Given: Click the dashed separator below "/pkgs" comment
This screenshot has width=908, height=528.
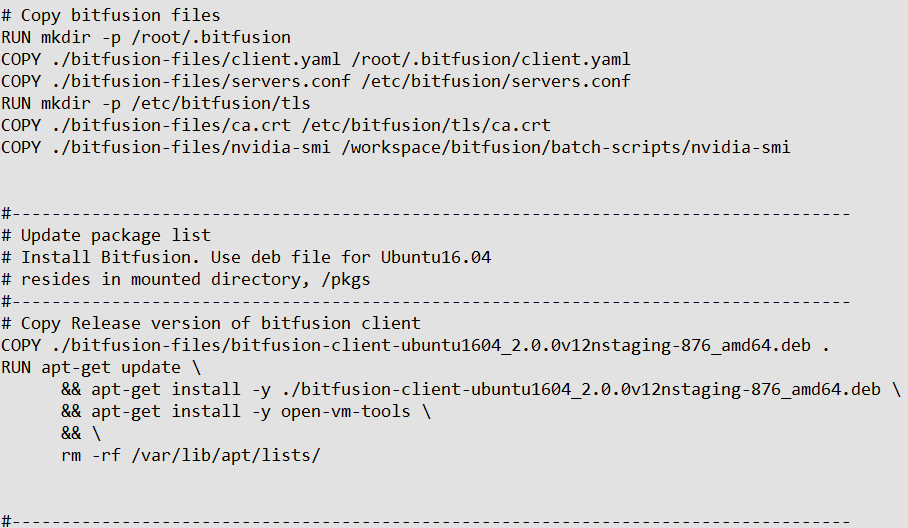Looking at the screenshot, I should (x=426, y=301).
